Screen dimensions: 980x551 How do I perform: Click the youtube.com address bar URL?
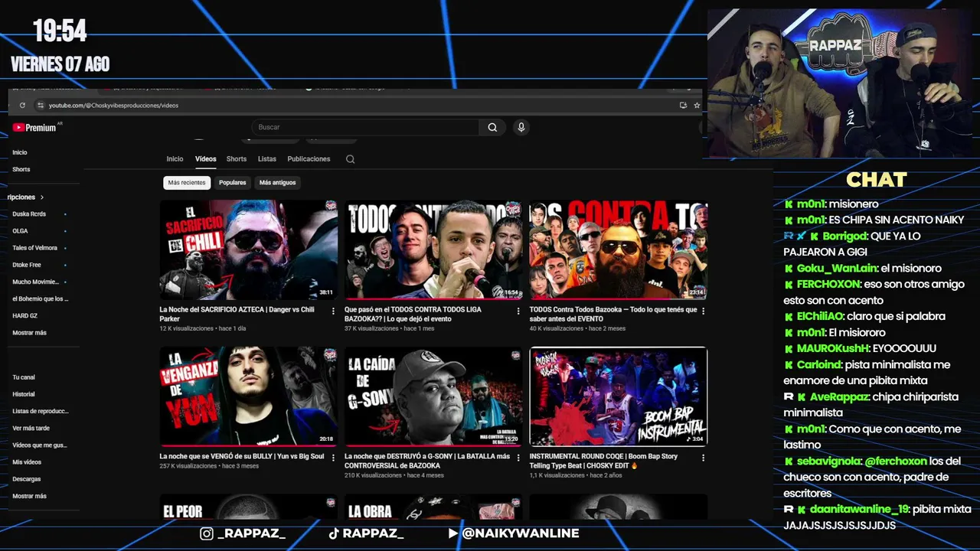pos(113,106)
